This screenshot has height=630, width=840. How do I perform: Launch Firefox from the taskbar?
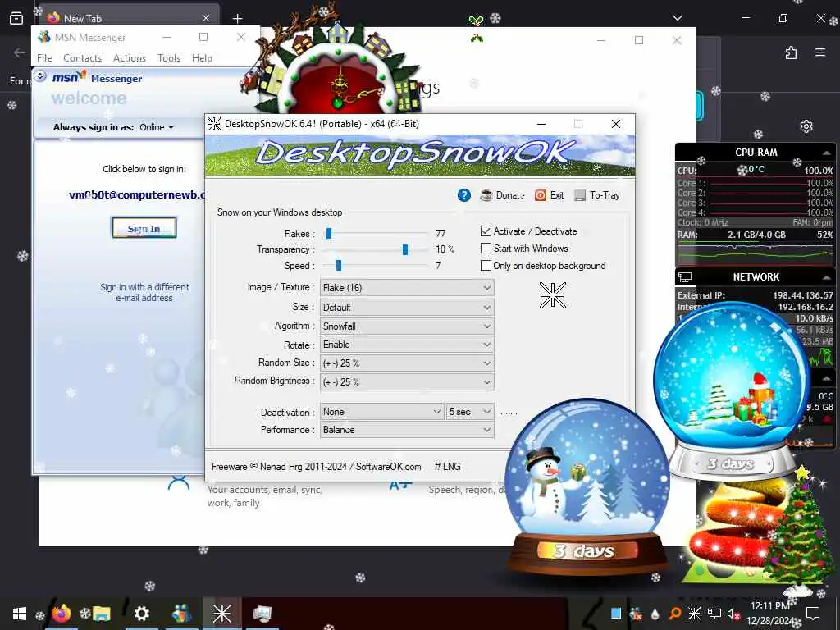point(62,614)
